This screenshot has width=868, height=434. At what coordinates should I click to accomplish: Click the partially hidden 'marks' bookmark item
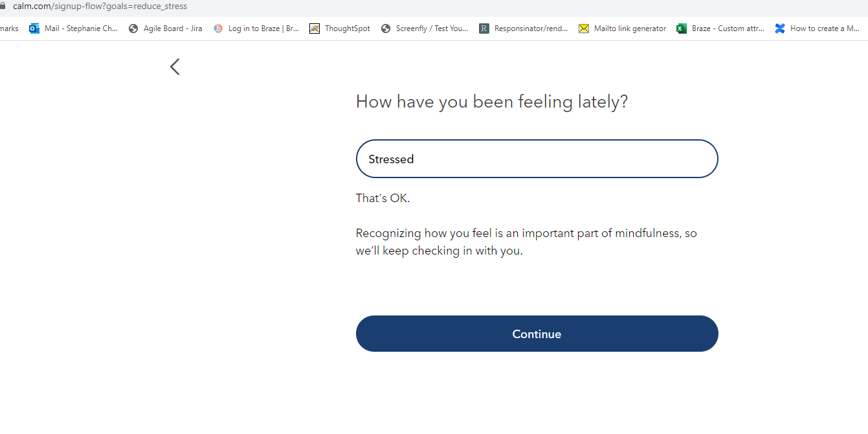[9, 29]
